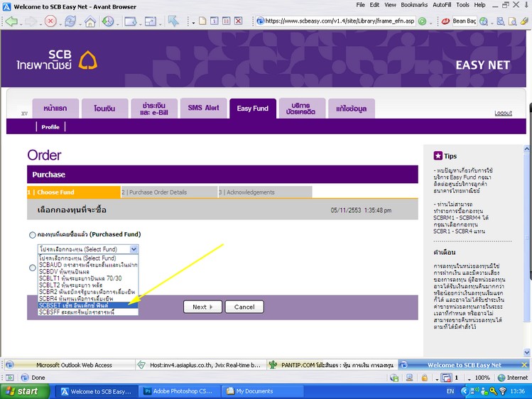The image size is (532, 399).
Task: Open the AutoFill menu
Action: [442, 5]
